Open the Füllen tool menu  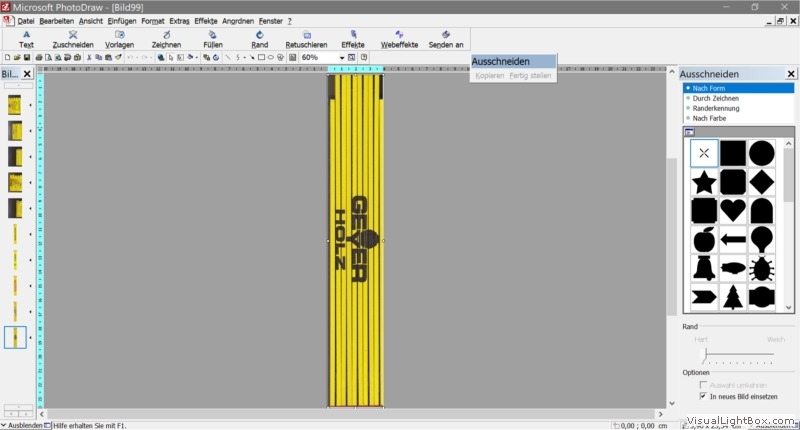click(x=213, y=39)
